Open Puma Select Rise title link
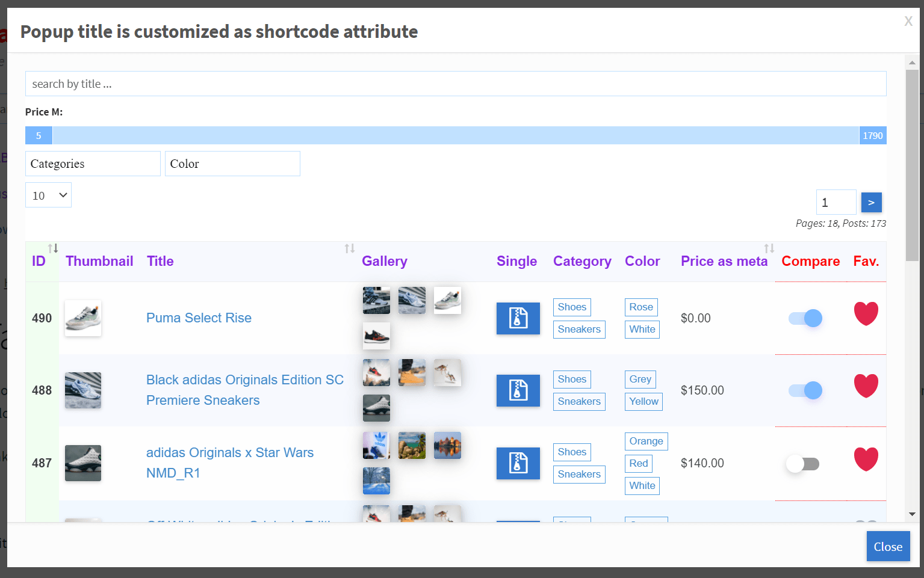This screenshot has width=924, height=578. [199, 318]
